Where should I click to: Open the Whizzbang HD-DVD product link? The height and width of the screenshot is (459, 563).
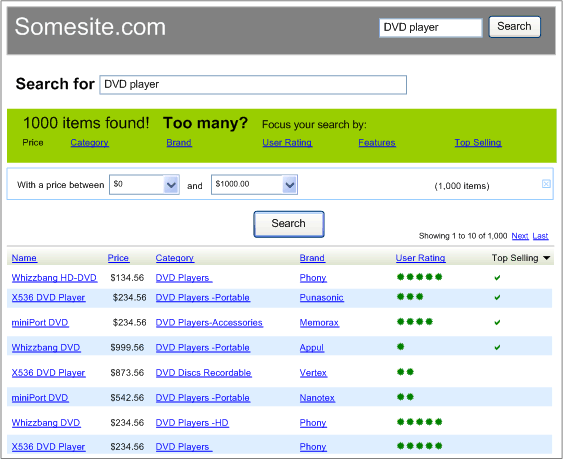(54, 278)
